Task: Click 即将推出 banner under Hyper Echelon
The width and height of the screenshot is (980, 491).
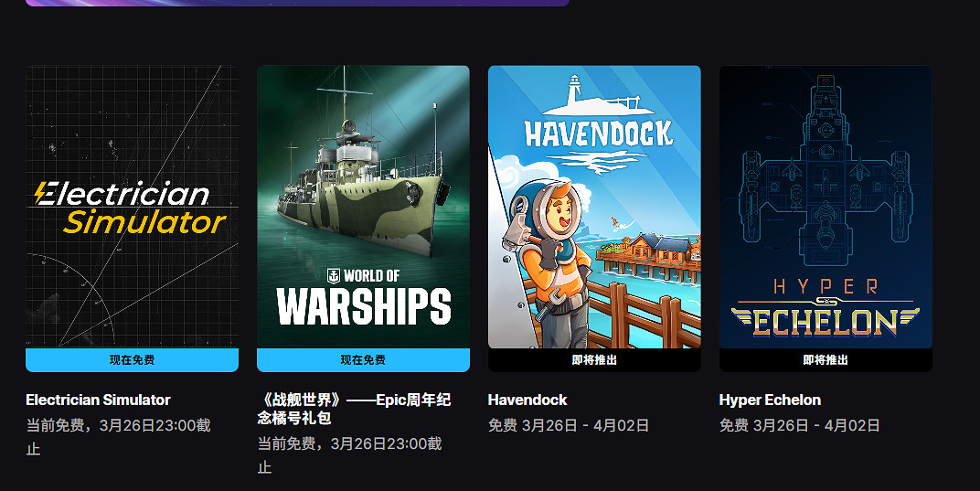Action: pyautogui.click(x=826, y=360)
